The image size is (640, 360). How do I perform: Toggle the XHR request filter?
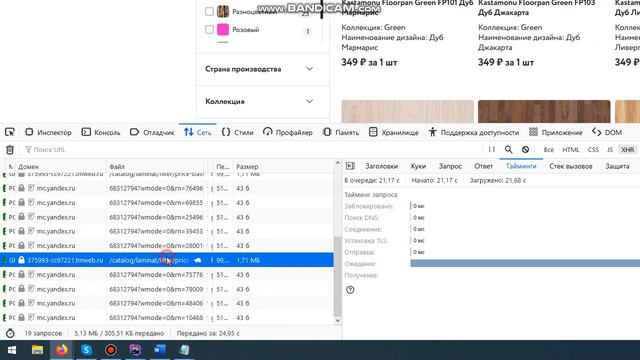[627, 150]
